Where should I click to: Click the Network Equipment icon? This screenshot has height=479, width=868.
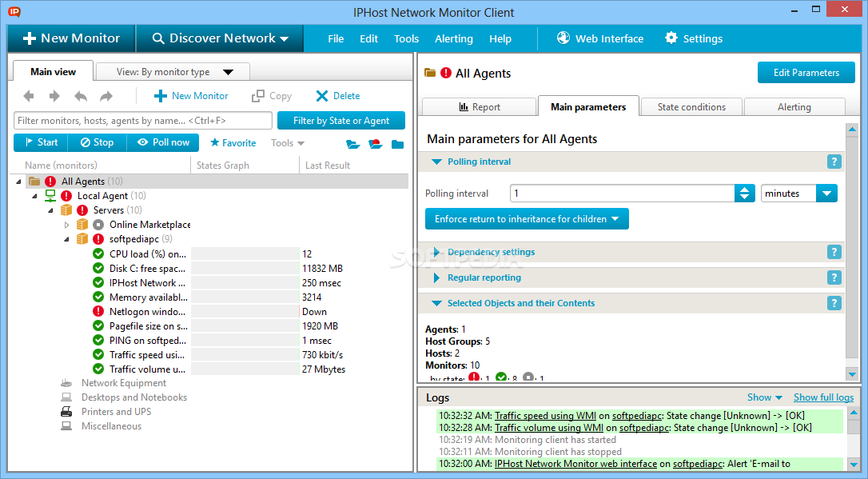pyautogui.click(x=66, y=383)
